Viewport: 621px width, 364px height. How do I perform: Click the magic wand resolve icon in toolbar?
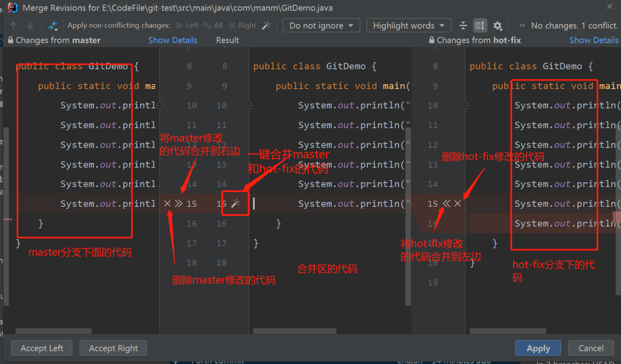tap(266, 26)
